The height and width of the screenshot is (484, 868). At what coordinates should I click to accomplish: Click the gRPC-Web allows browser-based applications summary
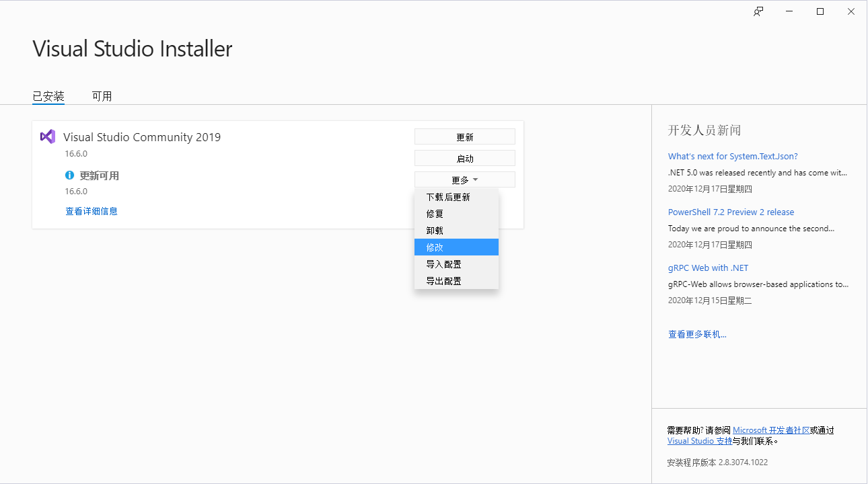pos(758,284)
